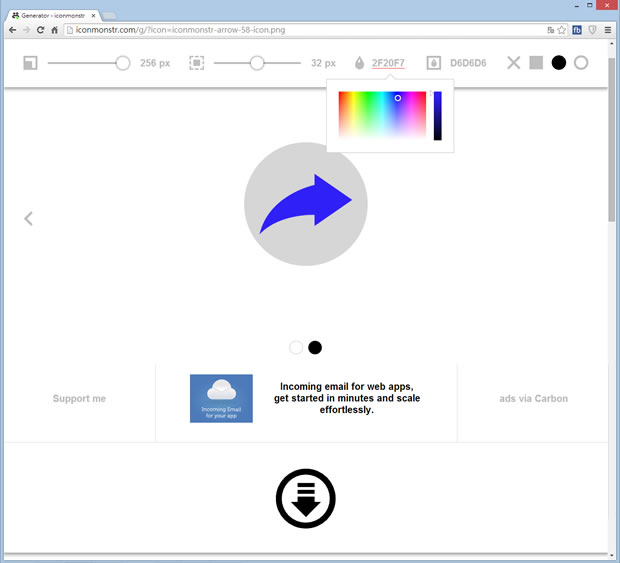Click the download arrow circle icon
This screenshot has width=620, height=563.
coord(306,498)
